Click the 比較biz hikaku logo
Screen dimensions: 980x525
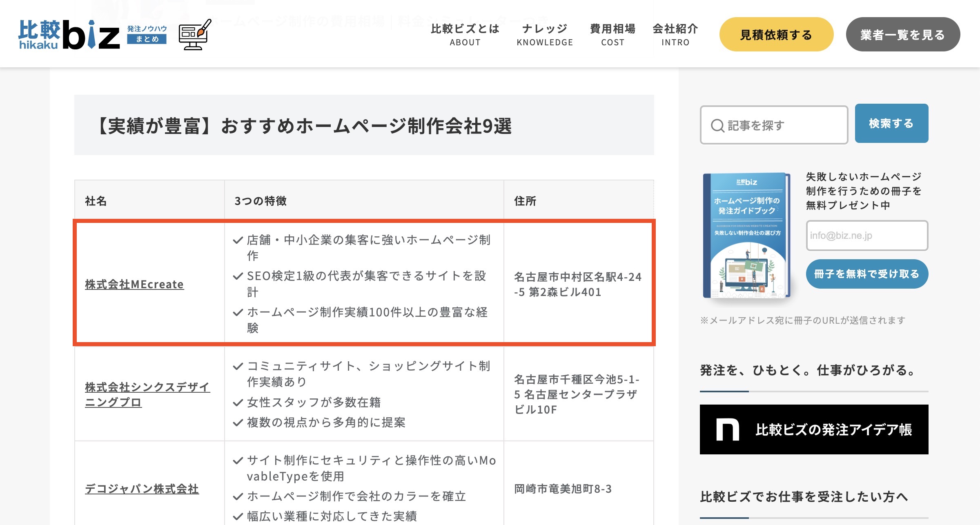coord(69,35)
